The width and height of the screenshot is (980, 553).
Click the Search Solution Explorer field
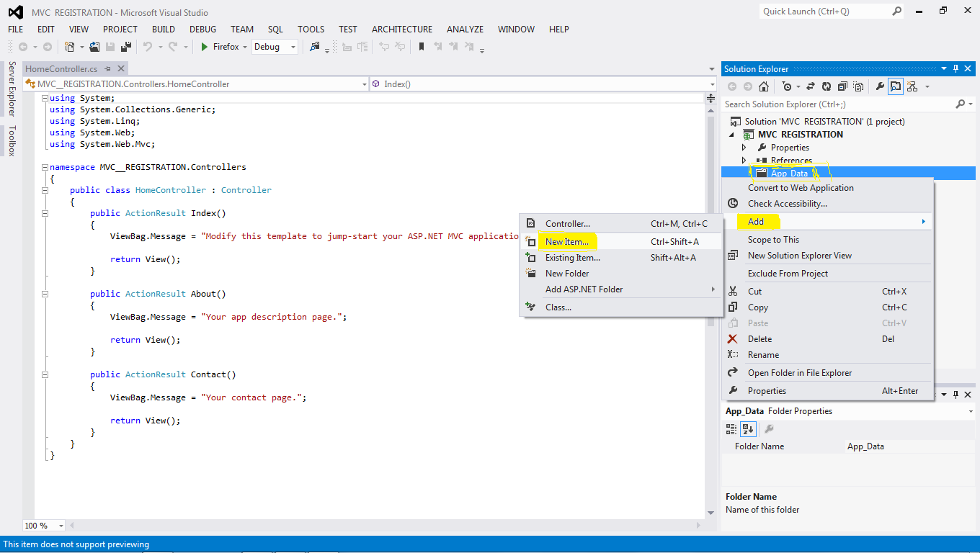coord(837,104)
